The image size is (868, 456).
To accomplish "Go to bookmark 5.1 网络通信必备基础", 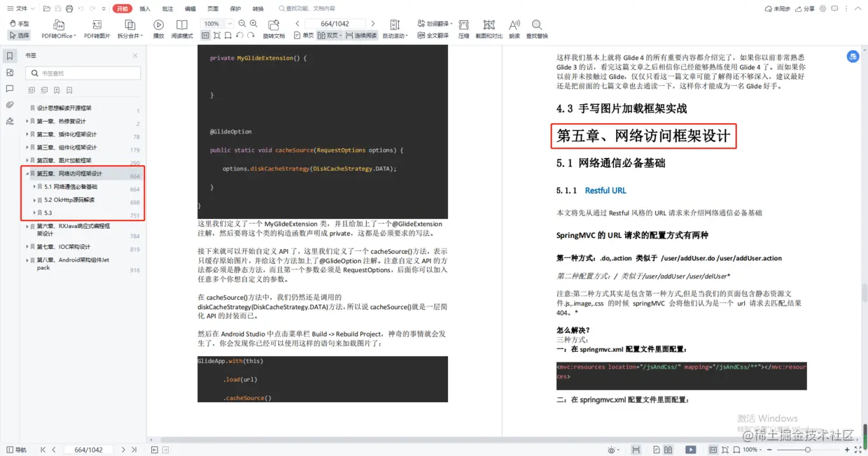I will (x=71, y=187).
